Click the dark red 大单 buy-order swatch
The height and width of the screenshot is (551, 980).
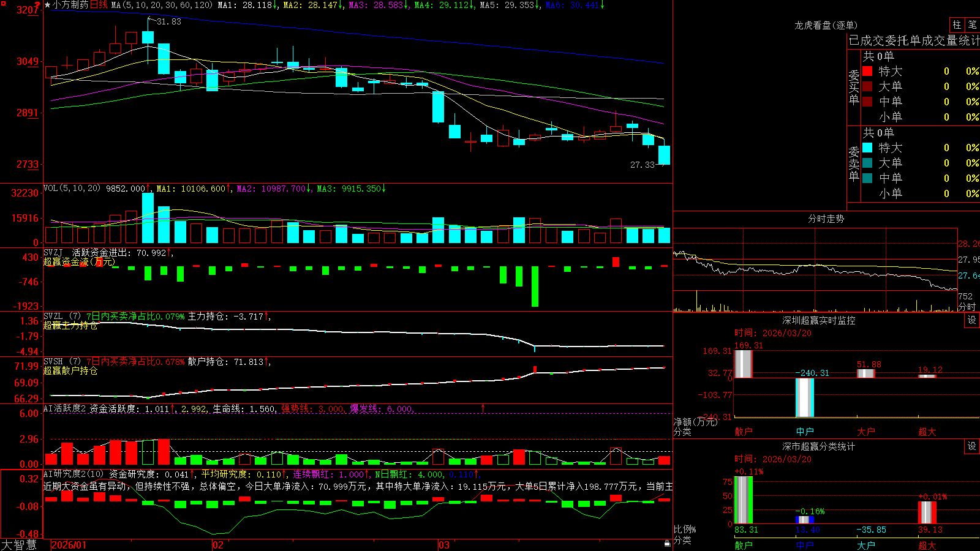[867, 86]
